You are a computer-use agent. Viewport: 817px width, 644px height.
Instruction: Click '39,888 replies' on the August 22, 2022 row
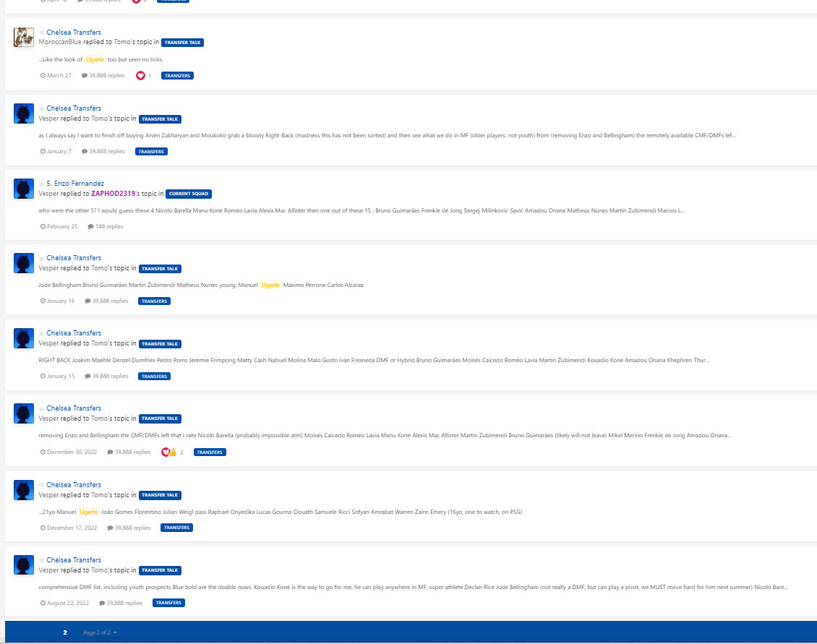point(124,604)
